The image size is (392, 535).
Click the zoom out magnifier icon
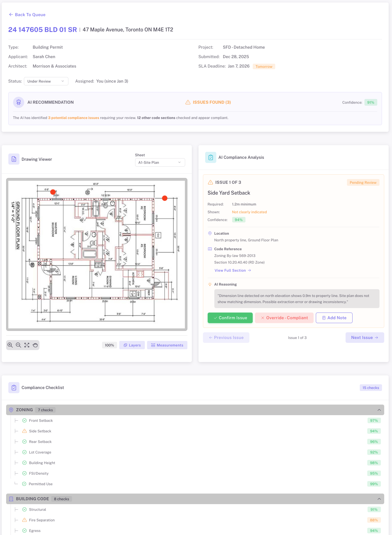(19, 345)
